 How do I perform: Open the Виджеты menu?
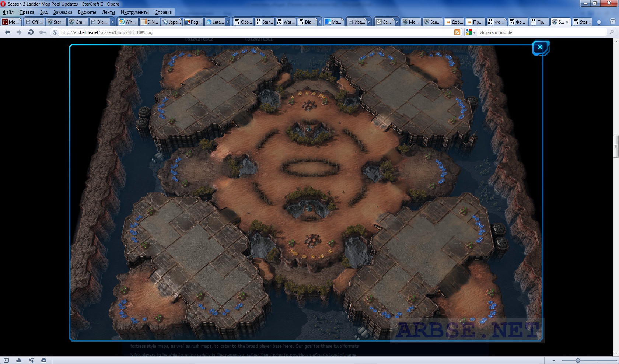pyautogui.click(x=87, y=12)
